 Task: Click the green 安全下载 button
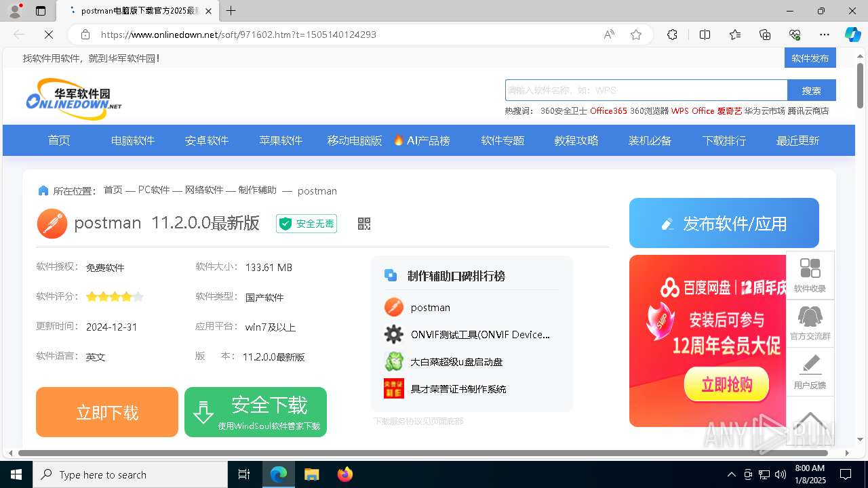256,412
